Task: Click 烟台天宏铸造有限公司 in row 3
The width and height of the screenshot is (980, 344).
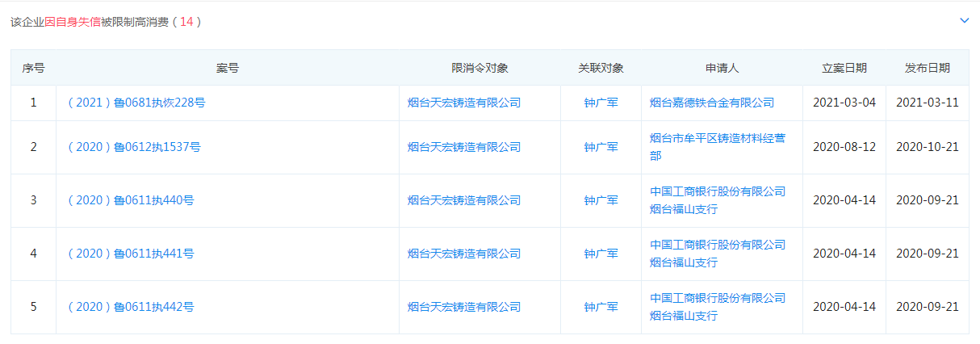Action: click(x=464, y=200)
